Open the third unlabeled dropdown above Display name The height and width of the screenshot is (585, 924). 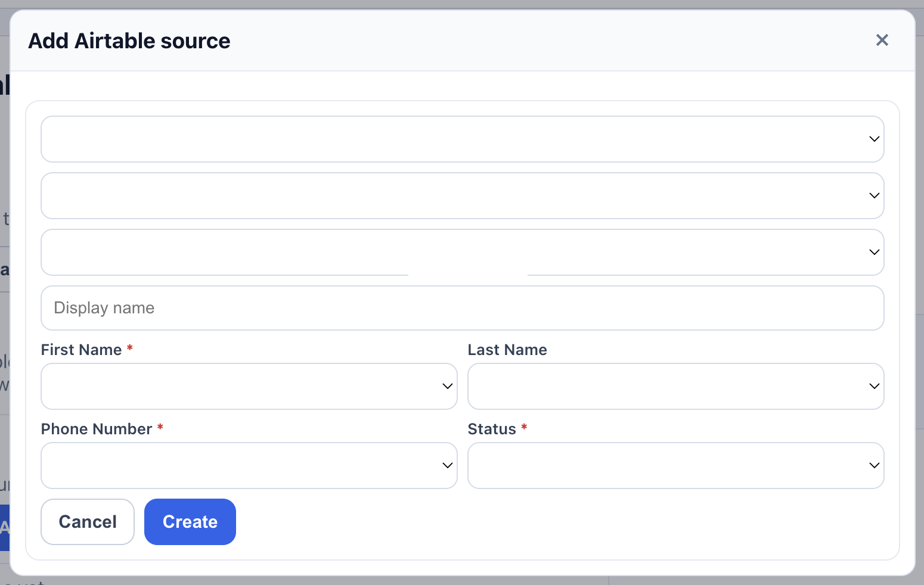[x=462, y=252]
